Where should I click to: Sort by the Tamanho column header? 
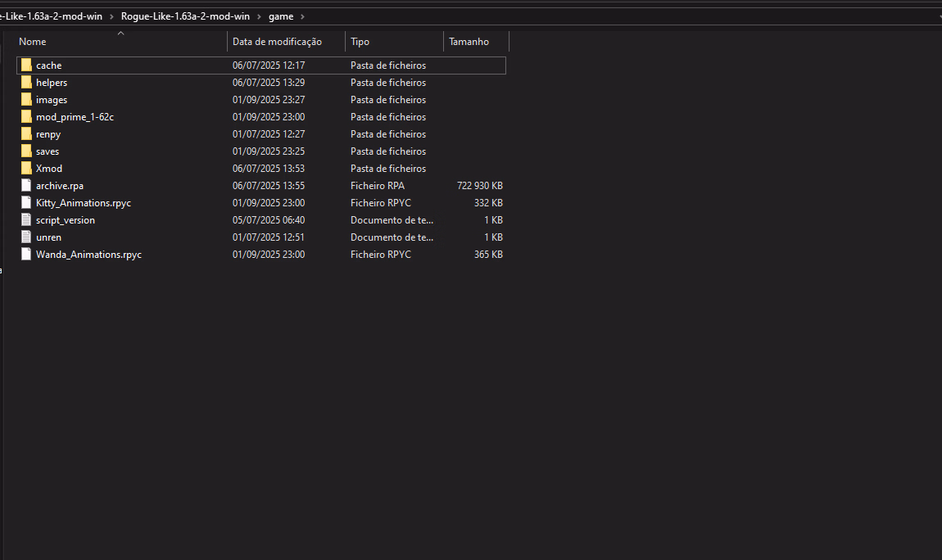(x=469, y=42)
